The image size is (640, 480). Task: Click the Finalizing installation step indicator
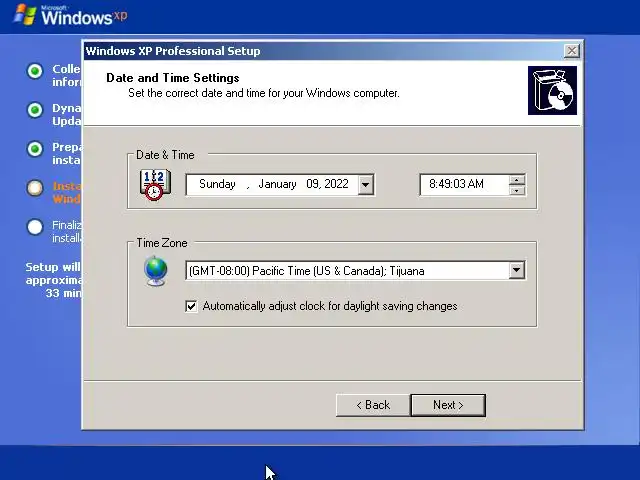pyautogui.click(x=35, y=227)
